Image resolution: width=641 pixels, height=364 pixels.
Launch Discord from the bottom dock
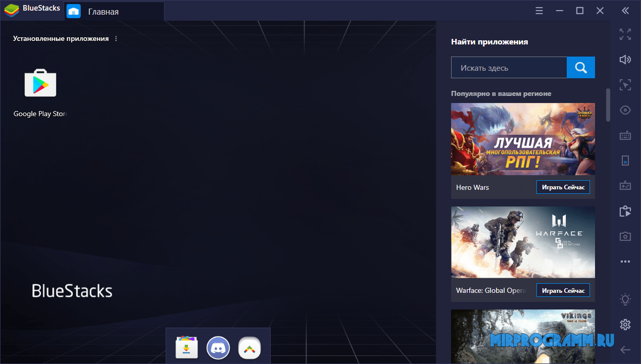218,347
